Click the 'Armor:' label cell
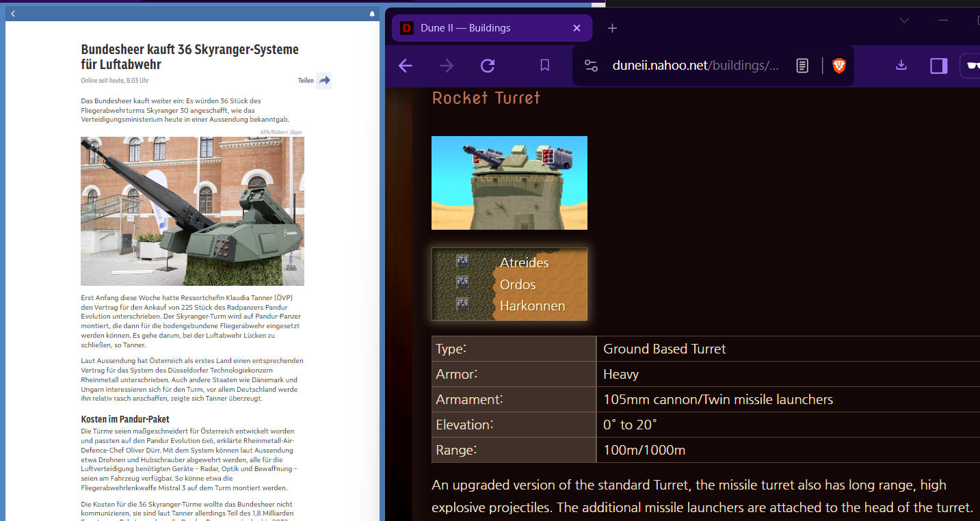 (x=514, y=374)
